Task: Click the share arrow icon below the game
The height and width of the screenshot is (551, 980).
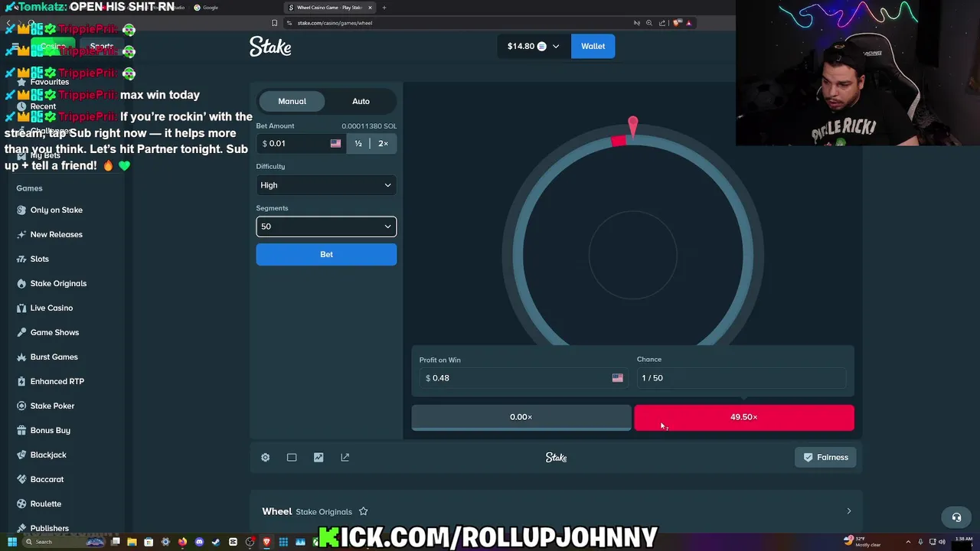Action: (x=345, y=458)
